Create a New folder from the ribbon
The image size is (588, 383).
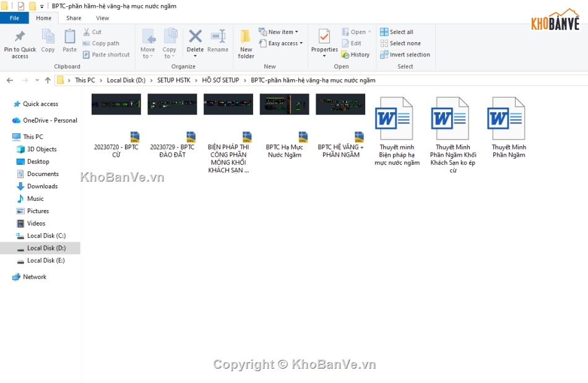pos(246,41)
